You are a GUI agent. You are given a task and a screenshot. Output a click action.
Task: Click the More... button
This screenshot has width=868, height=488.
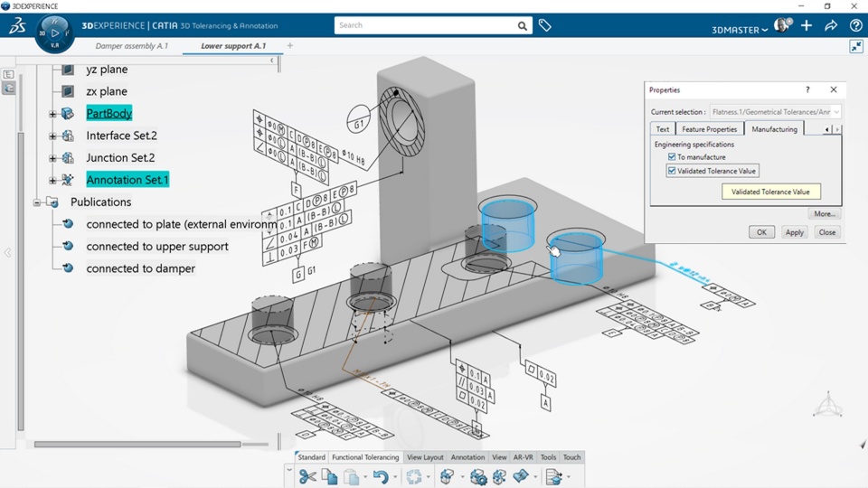pos(825,213)
